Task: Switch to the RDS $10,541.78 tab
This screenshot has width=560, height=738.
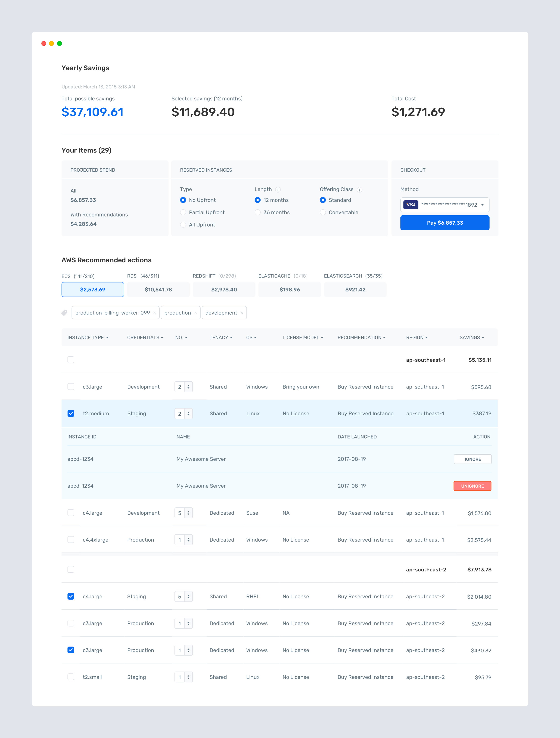Action: pyautogui.click(x=158, y=289)
